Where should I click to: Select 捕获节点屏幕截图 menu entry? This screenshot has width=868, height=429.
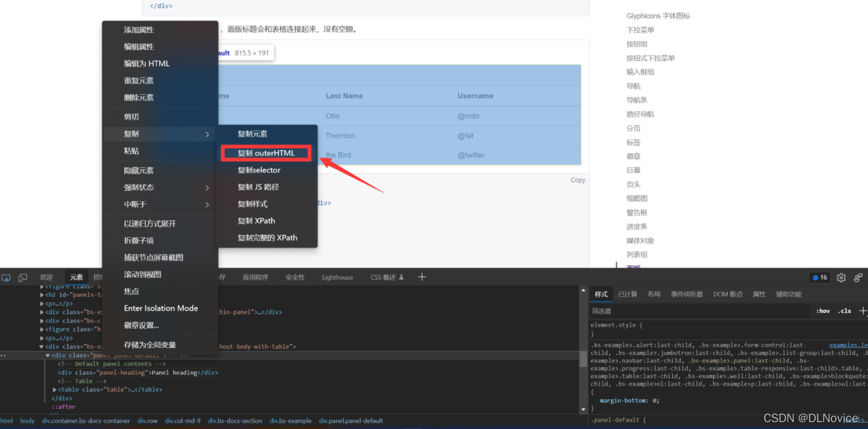tap(154, 257)
